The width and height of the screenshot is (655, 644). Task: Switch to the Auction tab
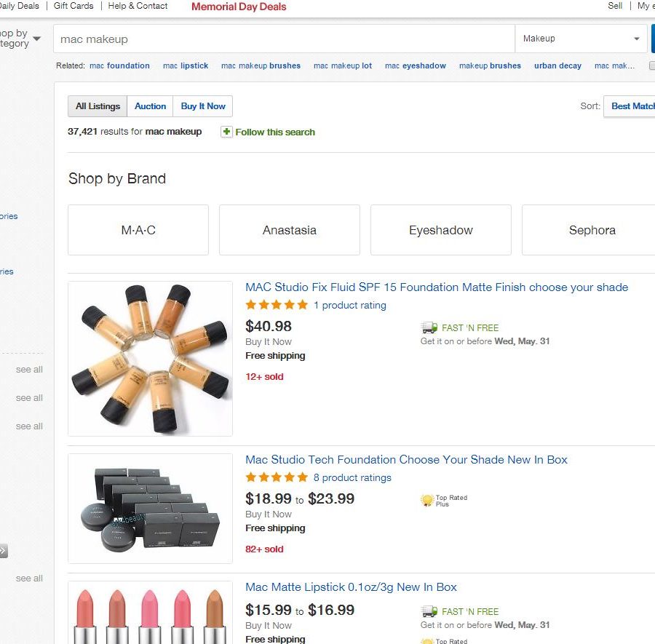click(x=151, y=106)
